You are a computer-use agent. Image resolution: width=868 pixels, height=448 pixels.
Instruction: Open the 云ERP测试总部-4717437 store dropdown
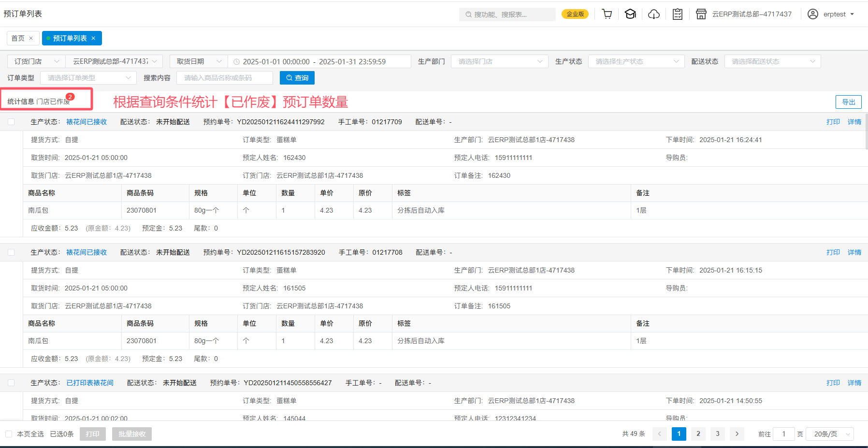point(115,61)
